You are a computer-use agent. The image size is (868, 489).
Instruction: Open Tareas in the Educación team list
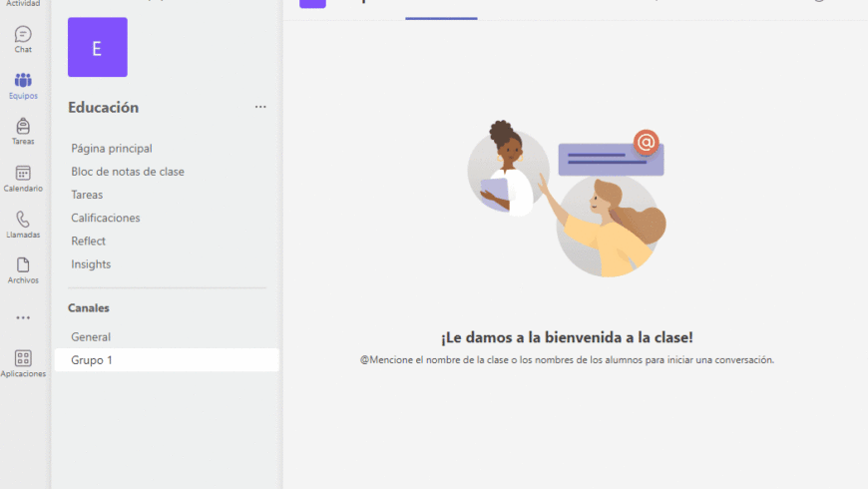click(x=87, y=195)
